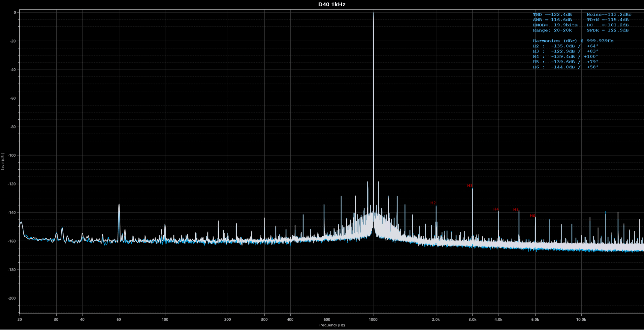Image resolution: width=644 pixels, height=330 pixels.
Task: Click the H4 : -139.4dB harmonic row
Action: click(565, 57)
